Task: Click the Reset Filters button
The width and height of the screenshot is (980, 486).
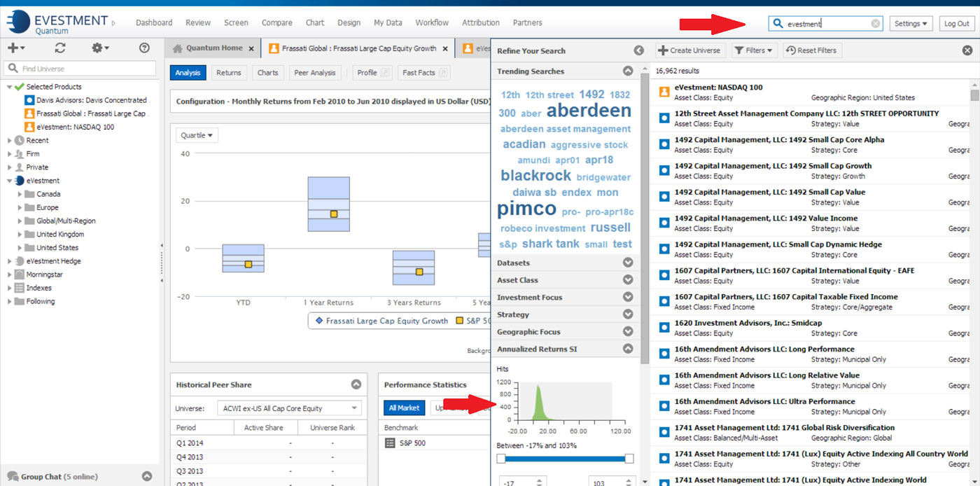Action: (812, 50)
